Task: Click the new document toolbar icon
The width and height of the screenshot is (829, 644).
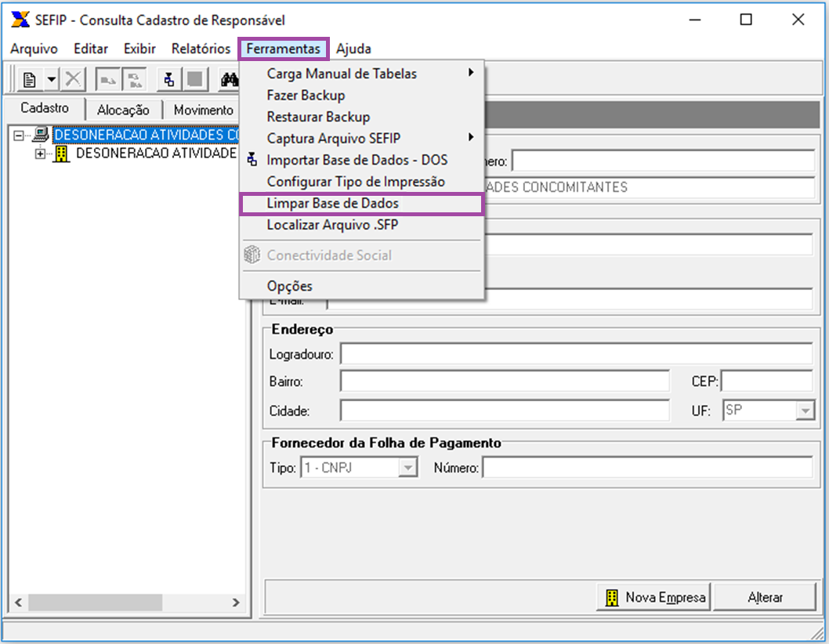Action: click(30, 80)
